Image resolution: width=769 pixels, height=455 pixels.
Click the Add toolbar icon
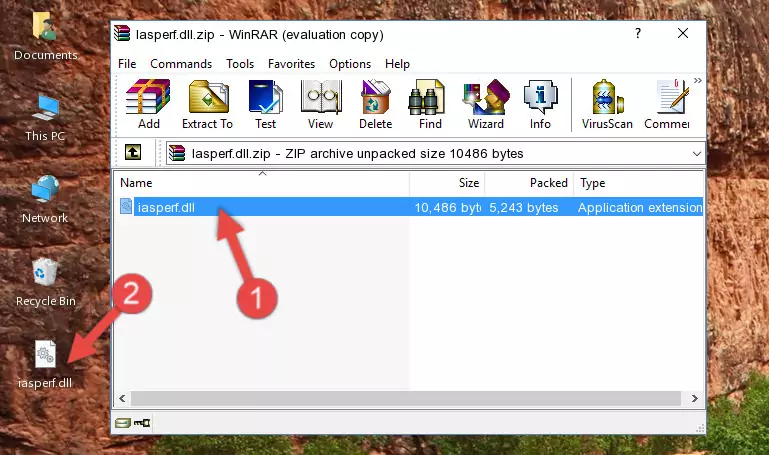(x=149, y=104)
